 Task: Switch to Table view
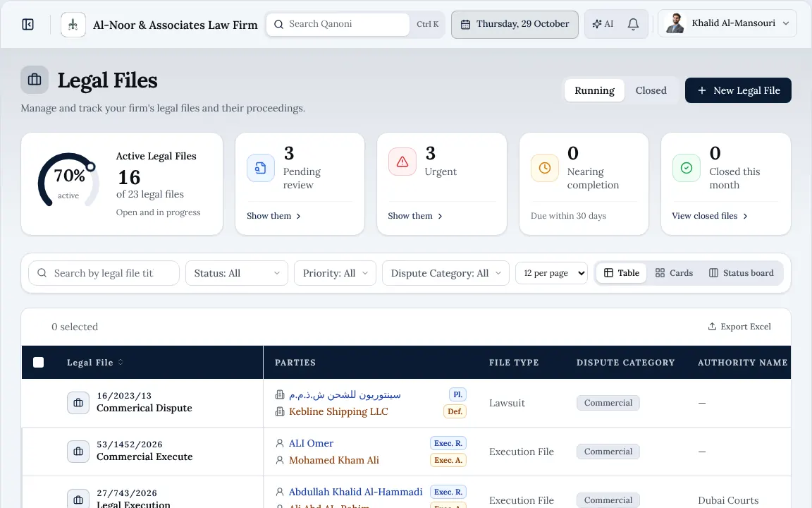point(622,273)
